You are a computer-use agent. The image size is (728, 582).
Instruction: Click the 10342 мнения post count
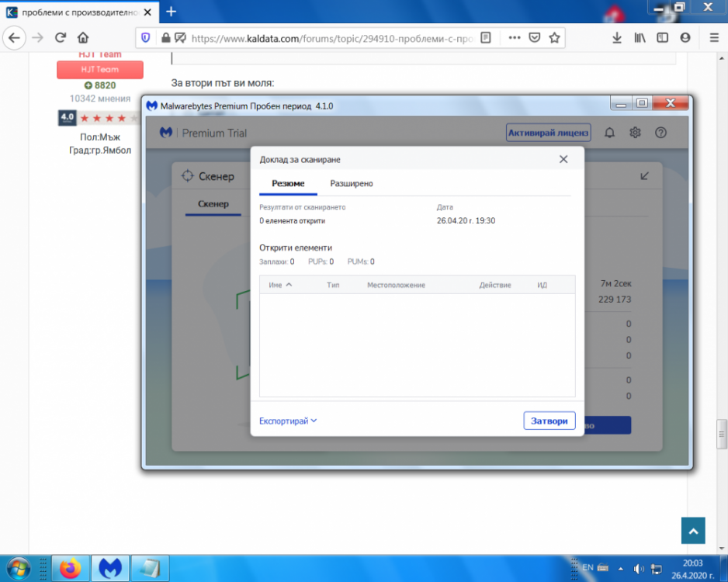click(100, 99)
